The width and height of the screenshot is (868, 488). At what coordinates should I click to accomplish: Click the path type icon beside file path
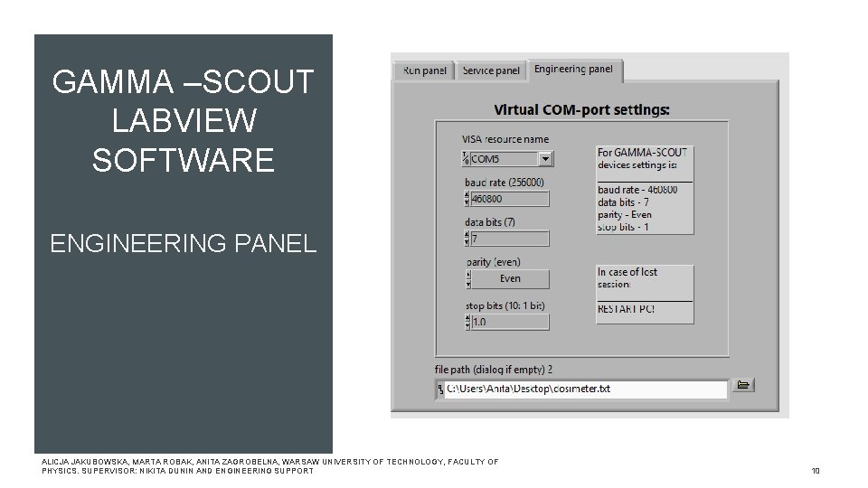[440, 389]
